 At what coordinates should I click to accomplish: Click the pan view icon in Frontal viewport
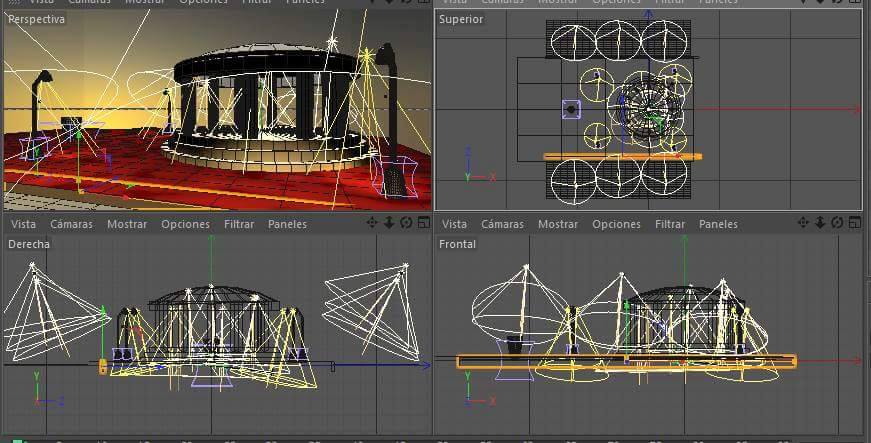click(x=804, y=224)
